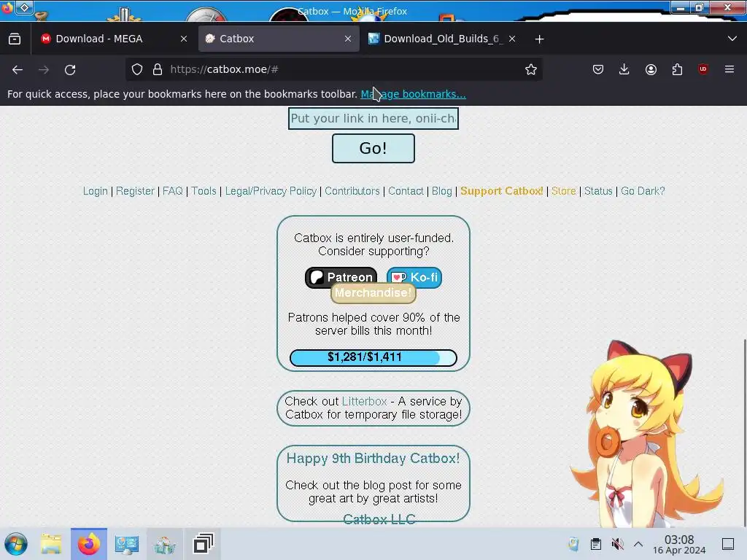Image resolution: width=747 pixels, height=560 pixels.
Task: Click the Catbox LLC footer text
Action: click(x=379, y=519)
